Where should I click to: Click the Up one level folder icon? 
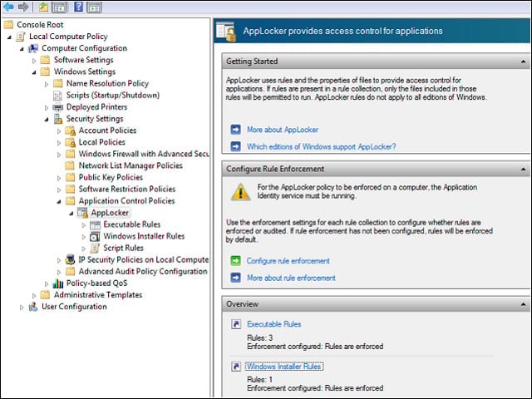click(43, 7)
